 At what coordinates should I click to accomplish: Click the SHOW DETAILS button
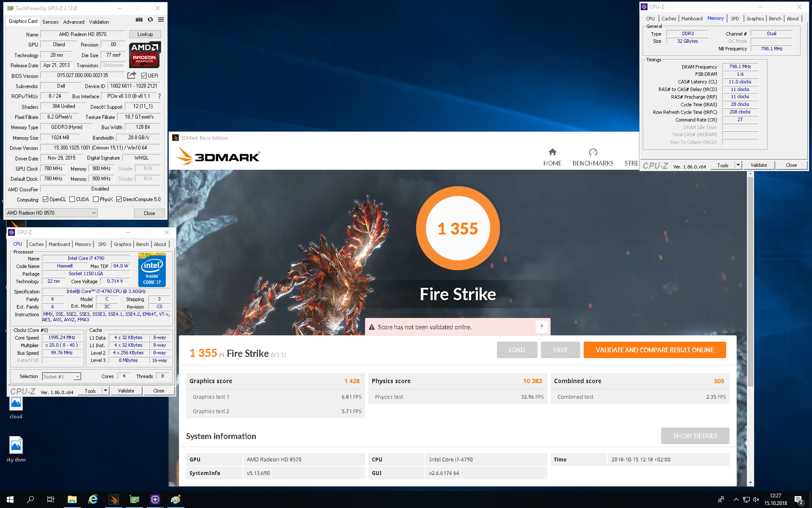[695, 436]
